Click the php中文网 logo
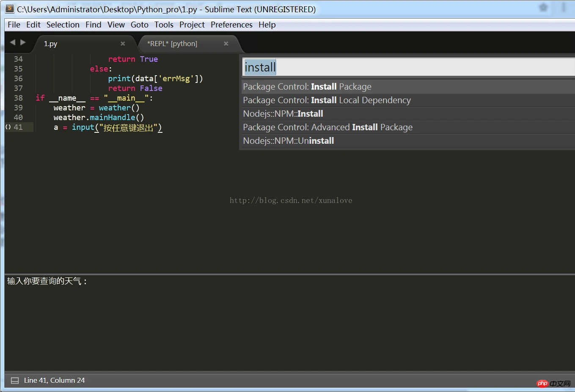The height and width of the screenshot is (392, 575). pos(553,384)
